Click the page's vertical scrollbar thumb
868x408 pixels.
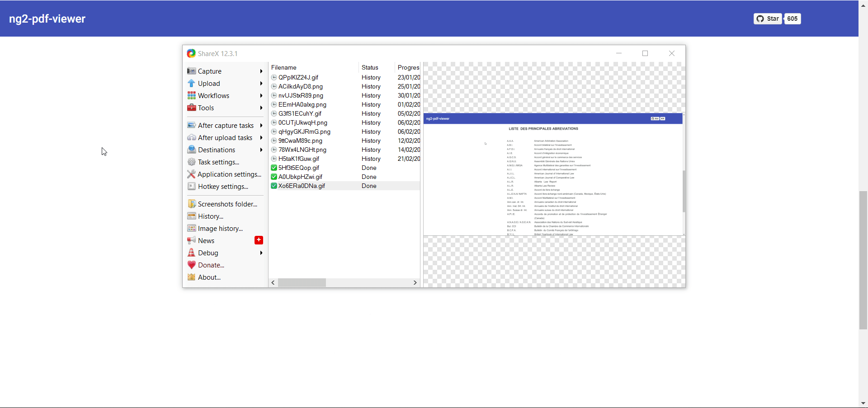863,260
